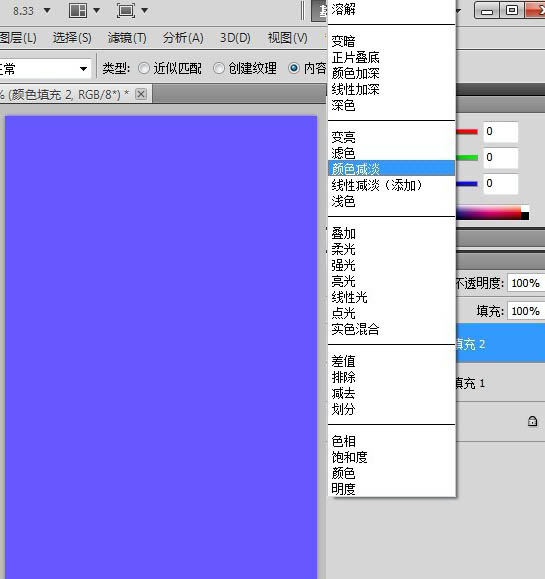
Task: Expand the screen mode dropdown arrow
Action: pos(144,10)
